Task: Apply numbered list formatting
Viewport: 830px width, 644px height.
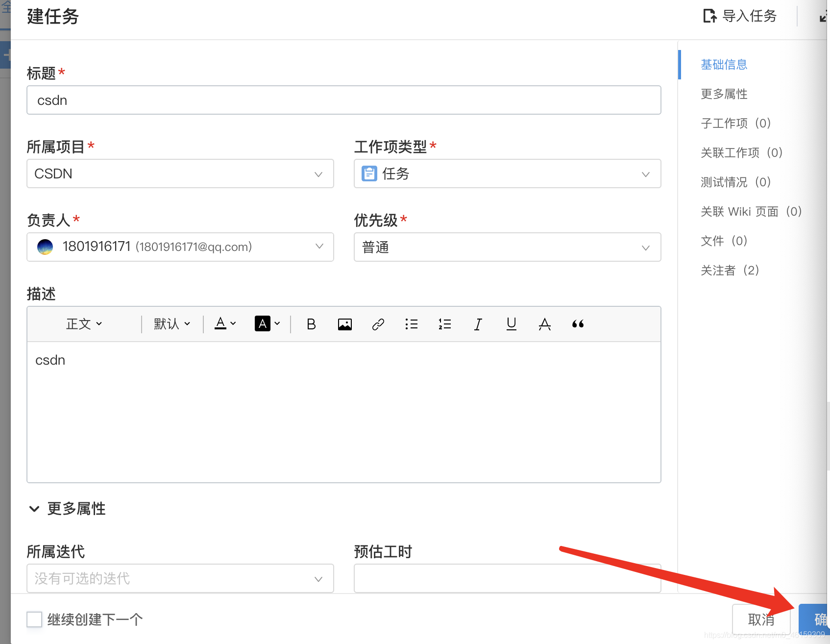Action: tap(445, 324)
